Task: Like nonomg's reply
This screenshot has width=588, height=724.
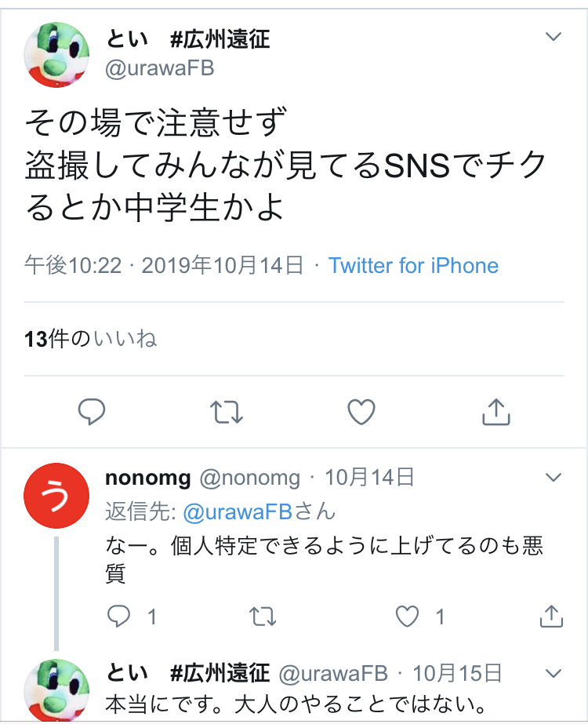Action: (x=408, y=617)
